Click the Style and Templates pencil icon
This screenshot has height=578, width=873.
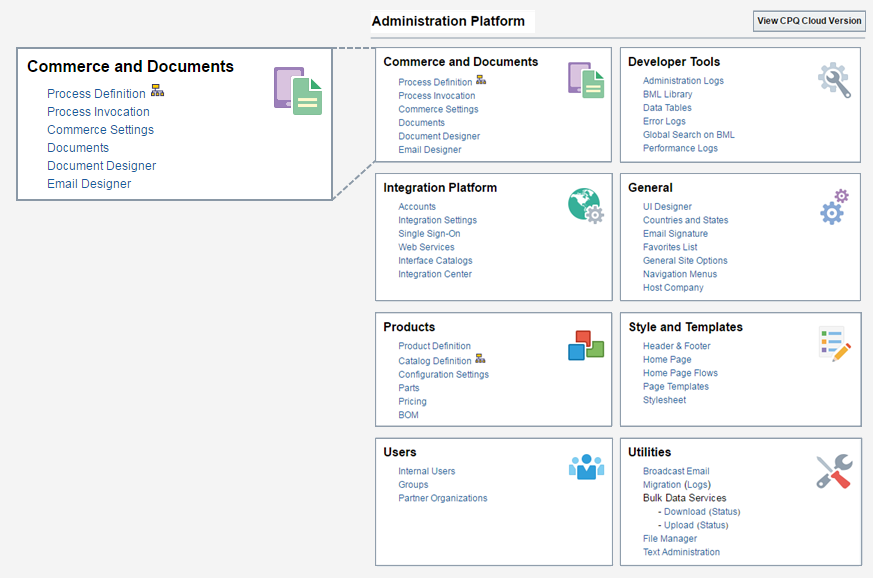[x=833, y=344]
